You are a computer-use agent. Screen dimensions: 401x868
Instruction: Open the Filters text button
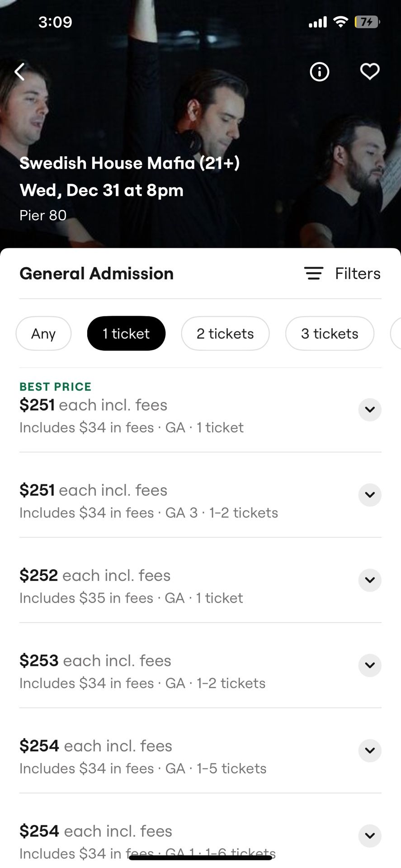coord(358,274)
